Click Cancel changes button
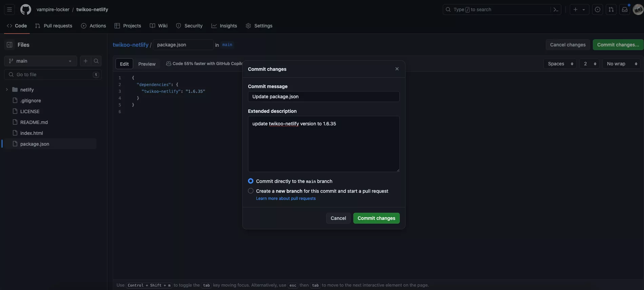 [568, 45]
